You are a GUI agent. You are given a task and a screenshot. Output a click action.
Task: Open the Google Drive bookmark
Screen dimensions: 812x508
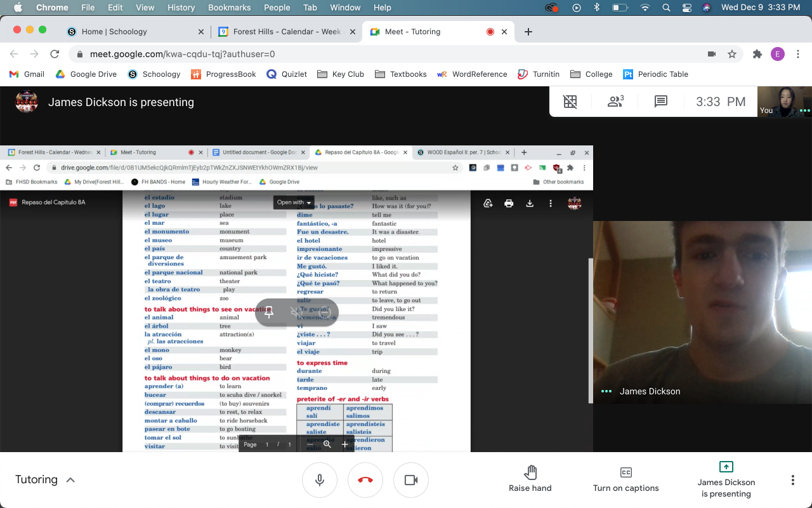86,74
